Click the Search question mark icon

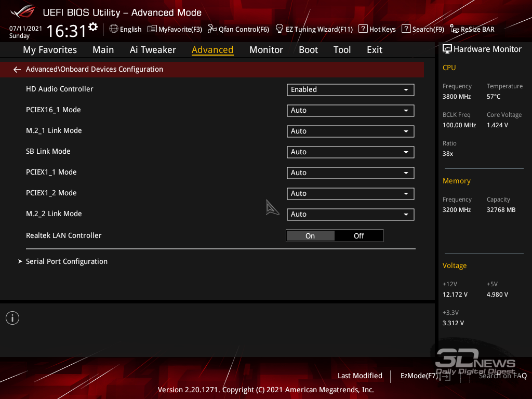[x=406, y=29]
